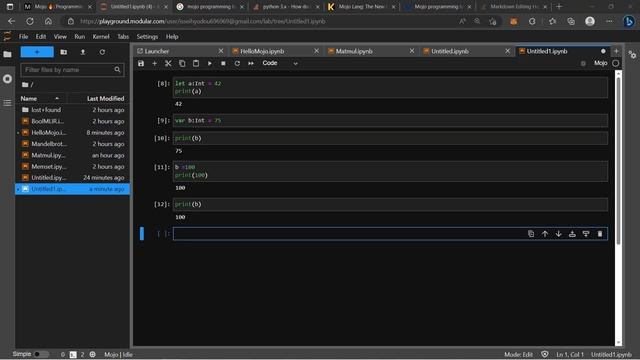The width and height of the screenshot is (640, 360).
Task: Click the blue New Launcher plus button
Action: (x=37, y=52)
